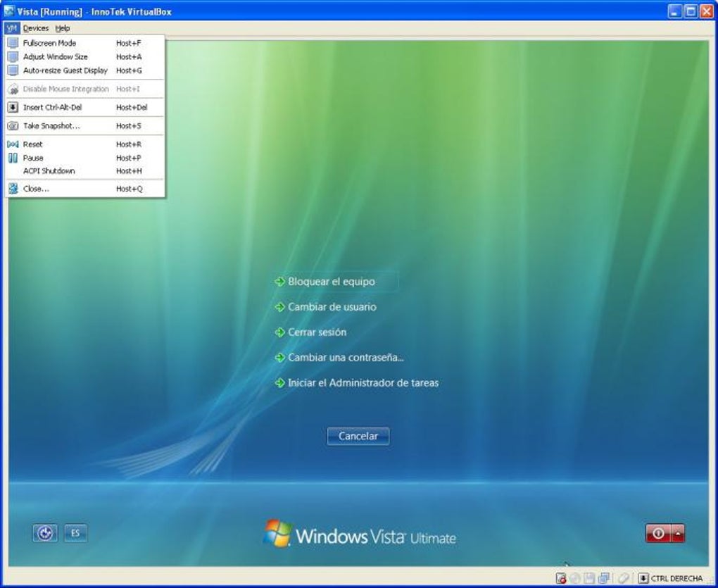The height and width of the screenshot is (588, 718).
Task: Click keyboard capture arrow indicator icon
Action: click(643, 578)
